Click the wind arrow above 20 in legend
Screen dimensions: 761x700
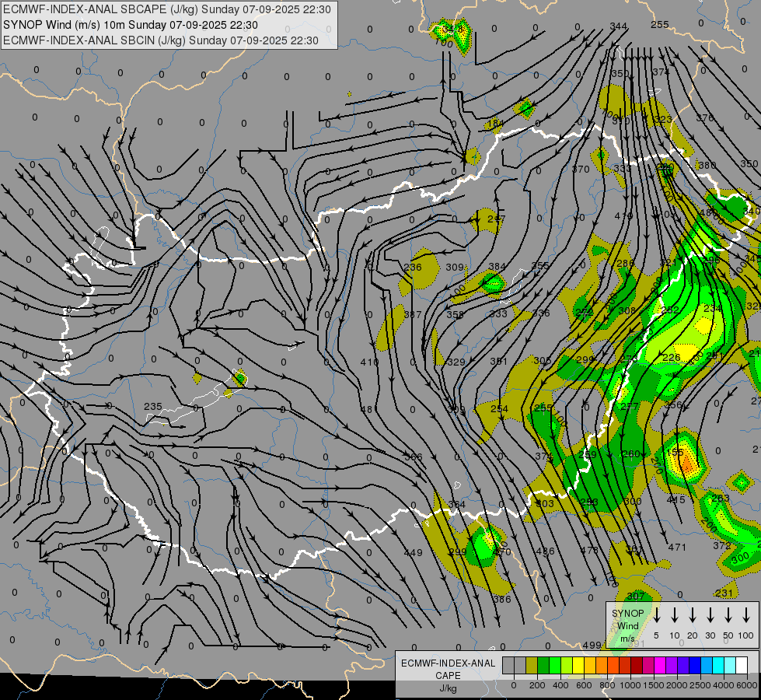[693, 615]
